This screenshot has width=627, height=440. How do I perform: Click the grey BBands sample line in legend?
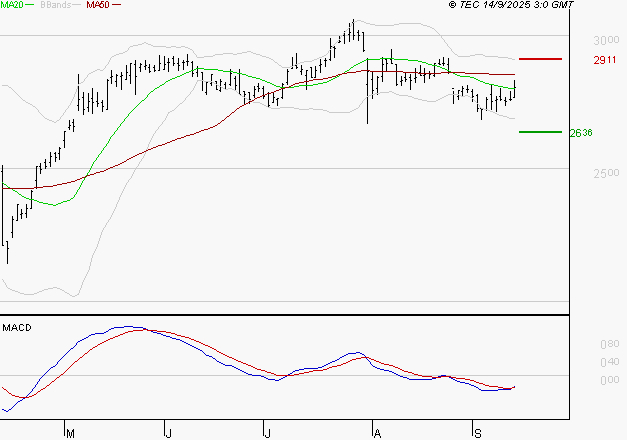[x=77, y=5]
